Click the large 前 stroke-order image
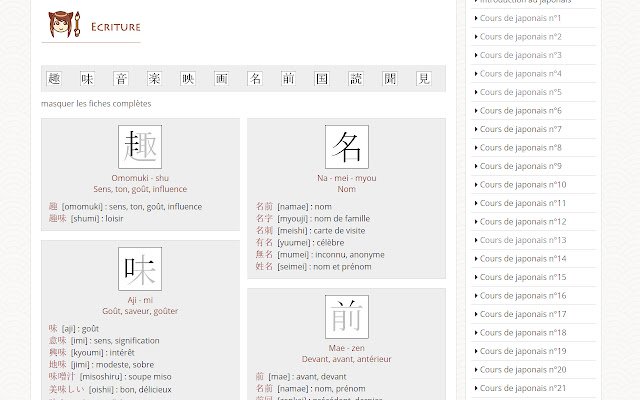Image resolution: width=640 pixels, height=400 pixels. (x=347, y=317)
